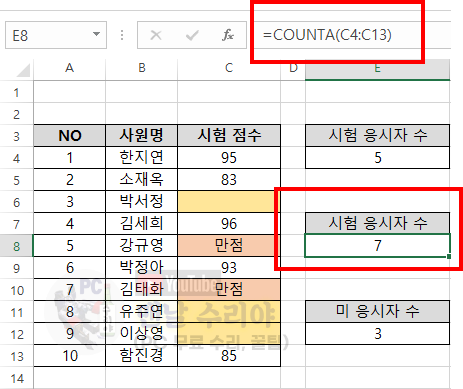Click the score cell 93
This screenshot has width=463, height=389.
229,268
